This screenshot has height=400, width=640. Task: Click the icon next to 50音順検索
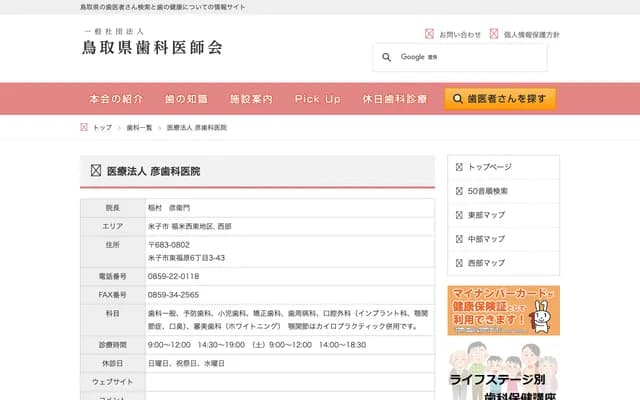point(459,191)
